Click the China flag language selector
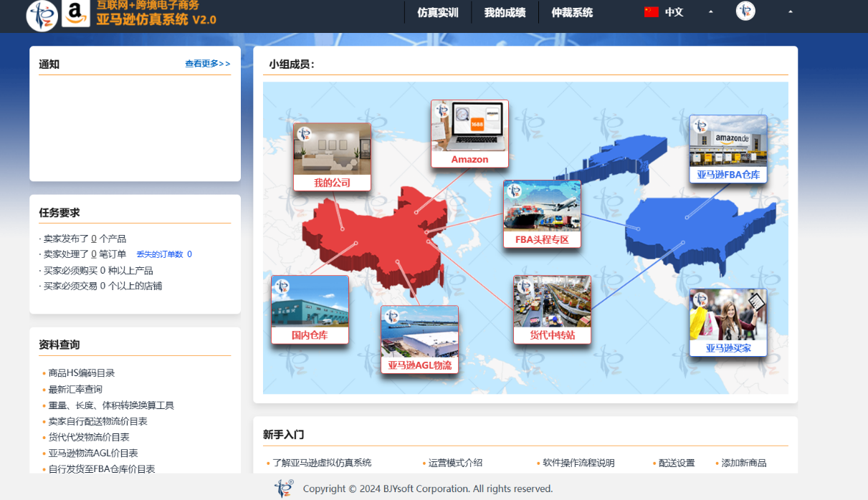868x500 pixels. pos(652,12)
